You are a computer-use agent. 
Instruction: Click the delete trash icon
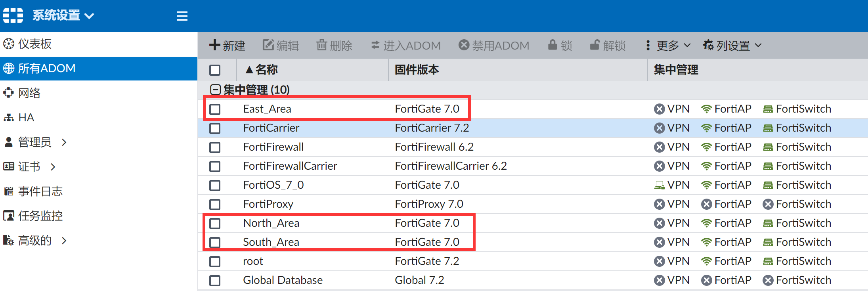click(x=321, y=45)
